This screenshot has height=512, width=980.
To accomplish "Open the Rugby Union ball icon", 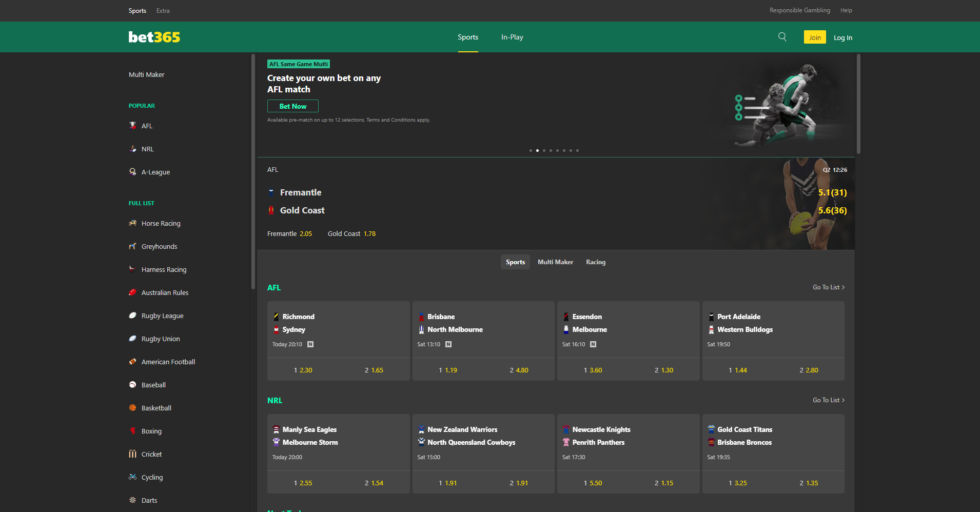I will pos(133,339).
